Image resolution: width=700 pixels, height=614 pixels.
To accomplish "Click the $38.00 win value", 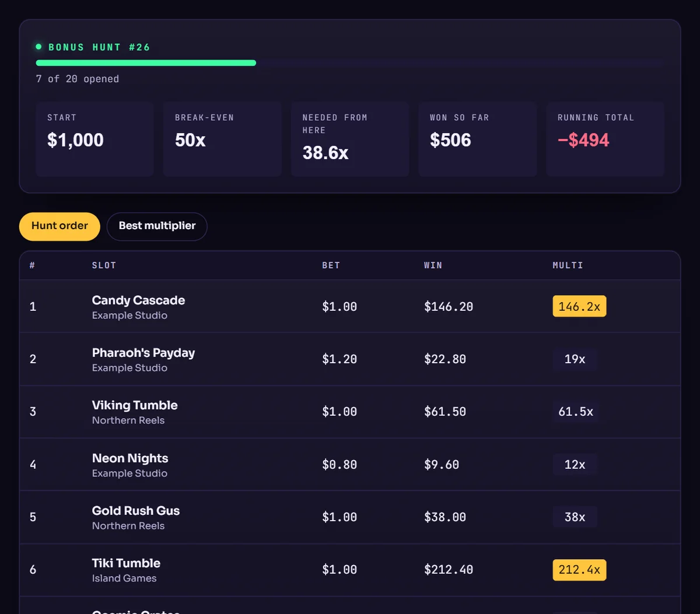I will point(445,517).
